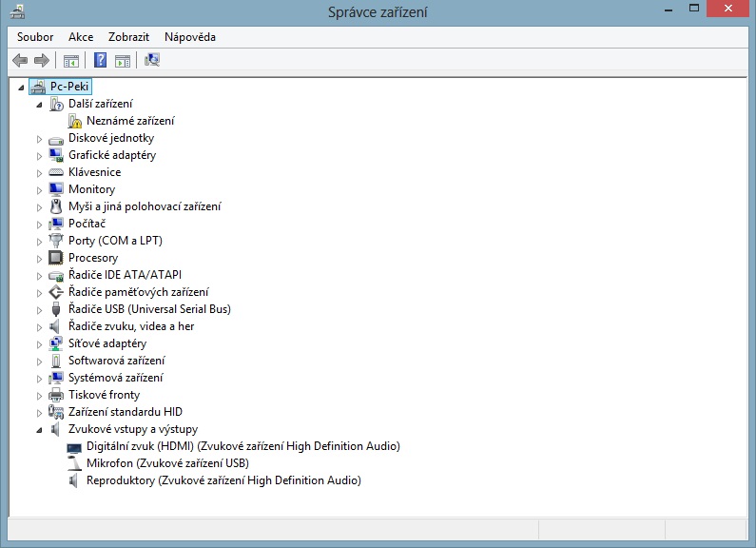Expand the Monitory category

coord(39,190)
